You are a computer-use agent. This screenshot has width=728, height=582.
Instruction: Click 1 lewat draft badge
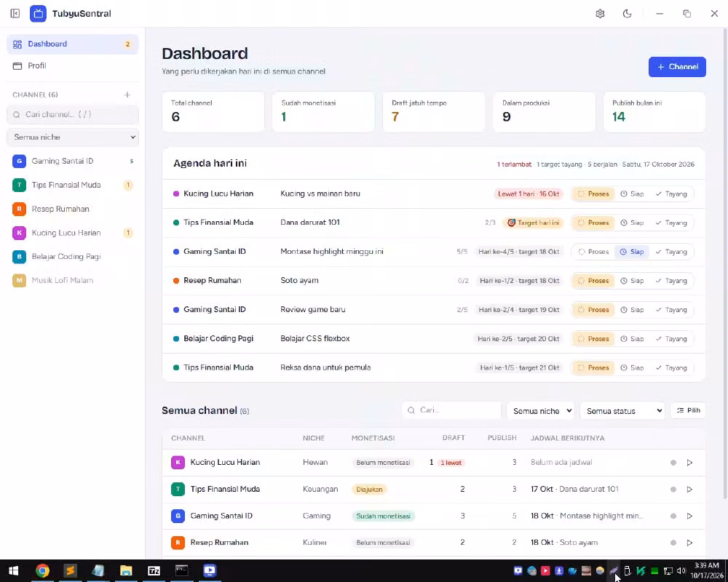[x=451, y=463]
